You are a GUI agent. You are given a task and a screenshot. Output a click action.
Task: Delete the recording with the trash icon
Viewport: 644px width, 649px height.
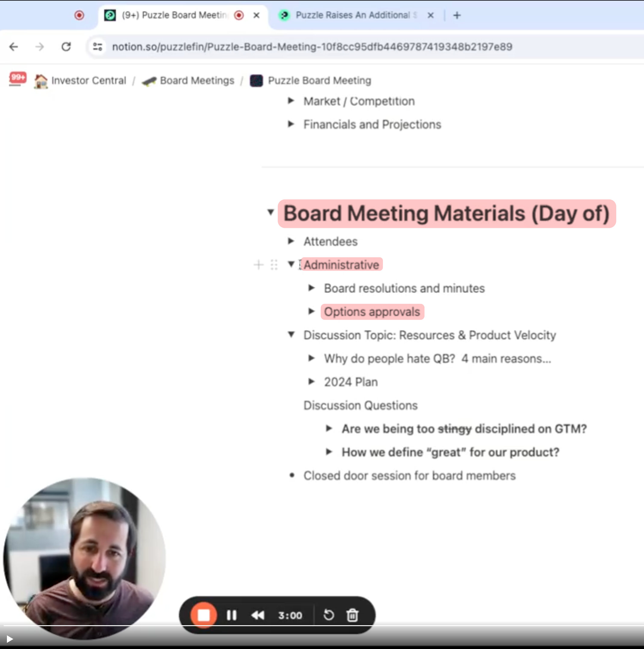[352, 615]
